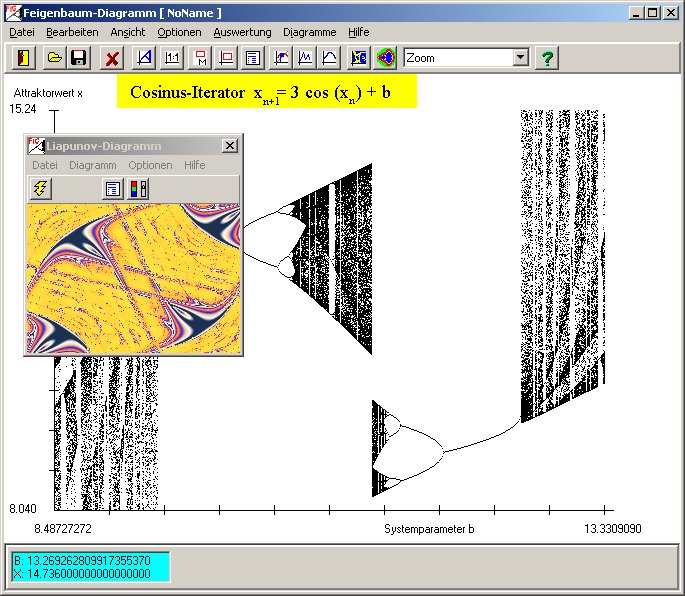Click the red rectangle M zoom icon

click(x=201, y=58)
